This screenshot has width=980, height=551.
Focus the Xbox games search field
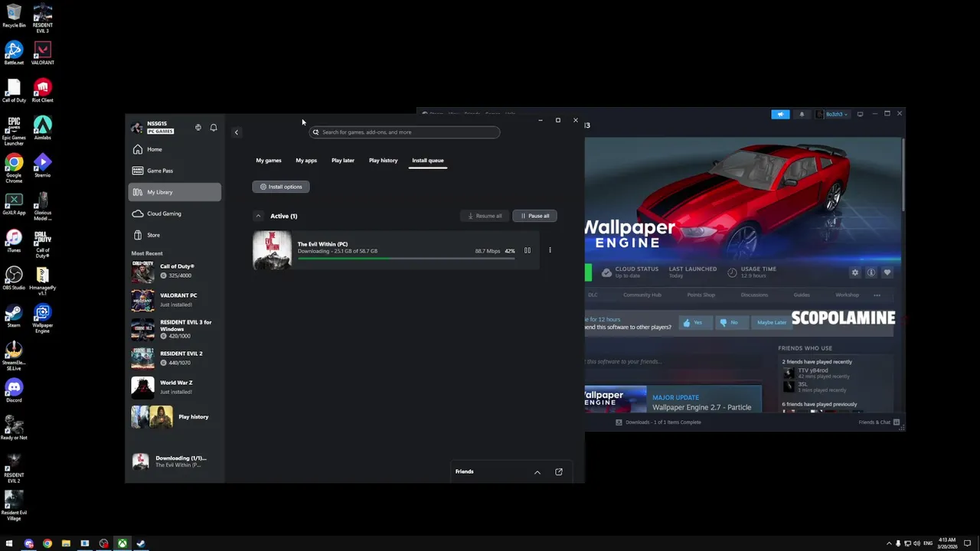point(404,132)
